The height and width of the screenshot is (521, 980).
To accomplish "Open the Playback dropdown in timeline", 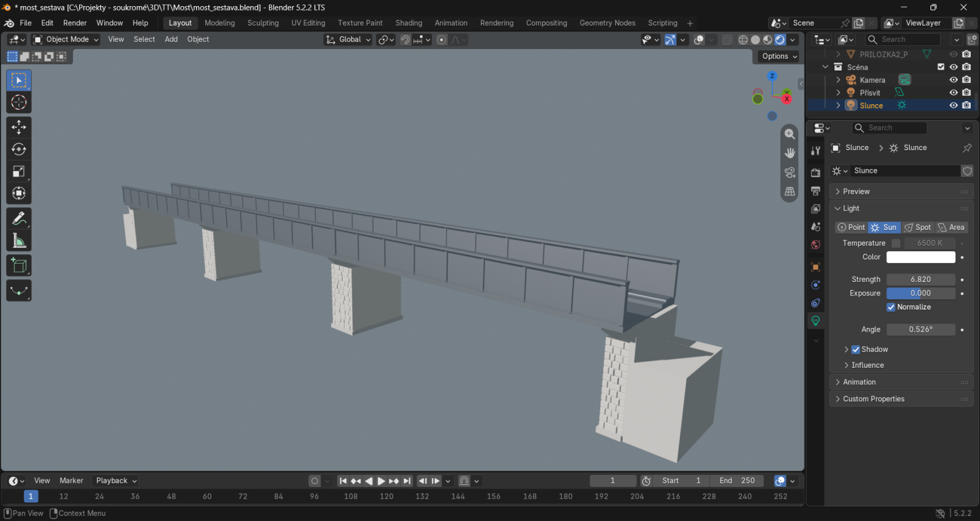I will [116, 481].
